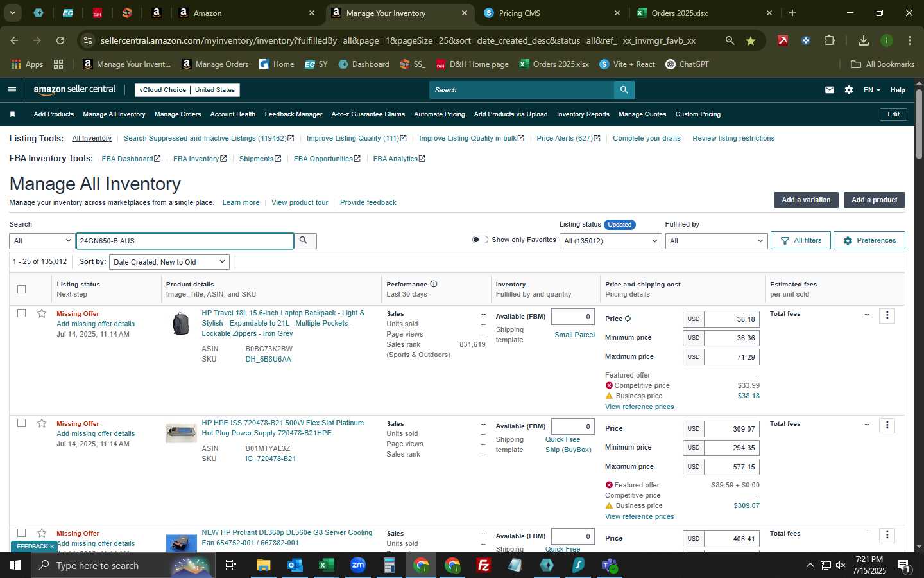Click the inventory search text field

185,241
